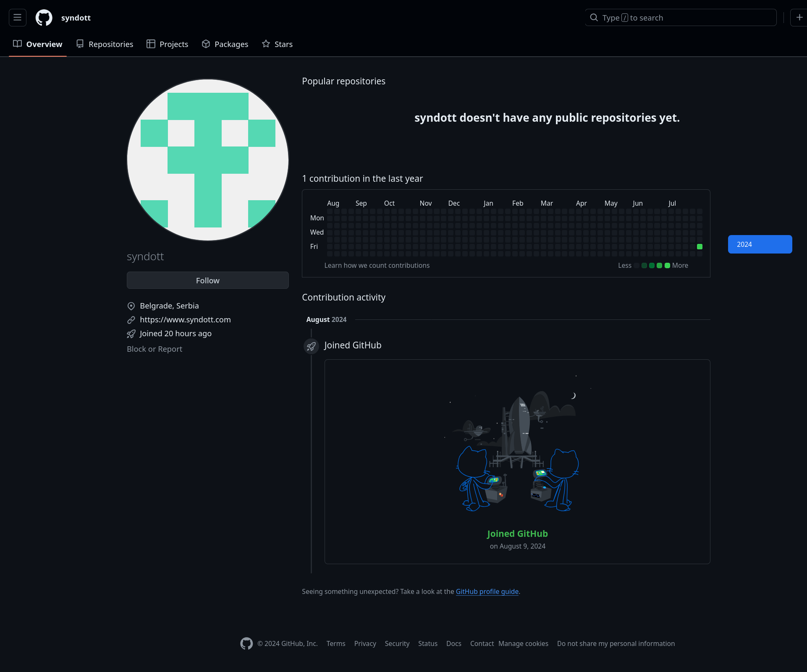807x672 pixels.
Task: Switch to the Stars tab
Action: tap(277, 44)
